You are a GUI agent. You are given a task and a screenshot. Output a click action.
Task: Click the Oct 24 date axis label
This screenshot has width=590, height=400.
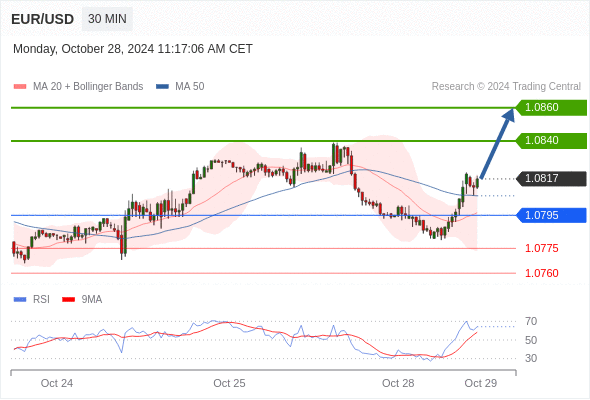coord(57,383)
